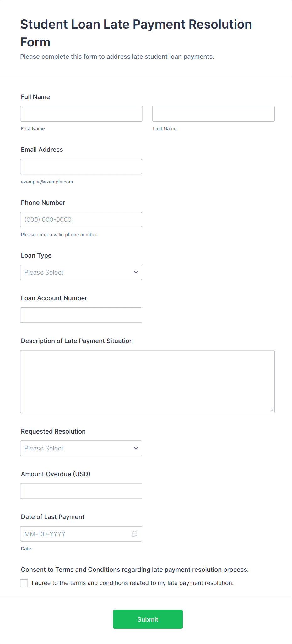This screenshot has height=644, width=292.
Task: Click the Requested Resolution chevron arrow
Action: click(x=136, y=448)
